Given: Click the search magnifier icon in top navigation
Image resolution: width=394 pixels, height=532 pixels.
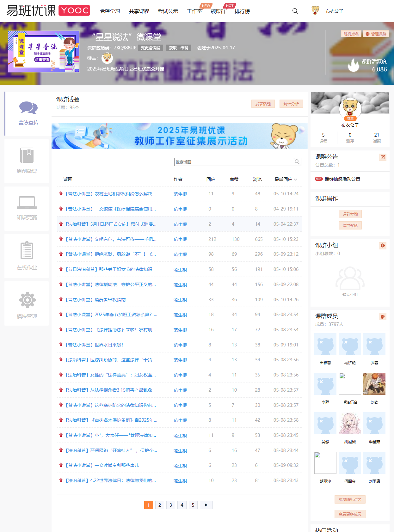Looking at the screenshot, I should tap(295, 11).
